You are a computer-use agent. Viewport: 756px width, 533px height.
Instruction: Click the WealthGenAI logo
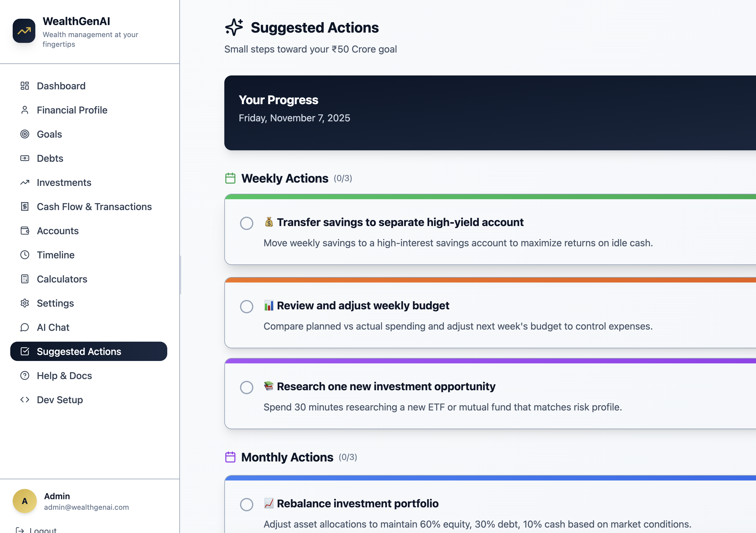24,30
